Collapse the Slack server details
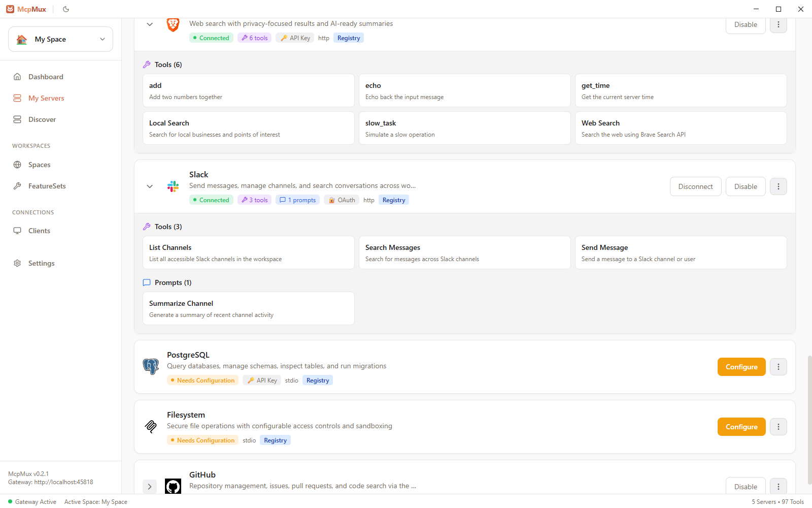 point(150,186)
